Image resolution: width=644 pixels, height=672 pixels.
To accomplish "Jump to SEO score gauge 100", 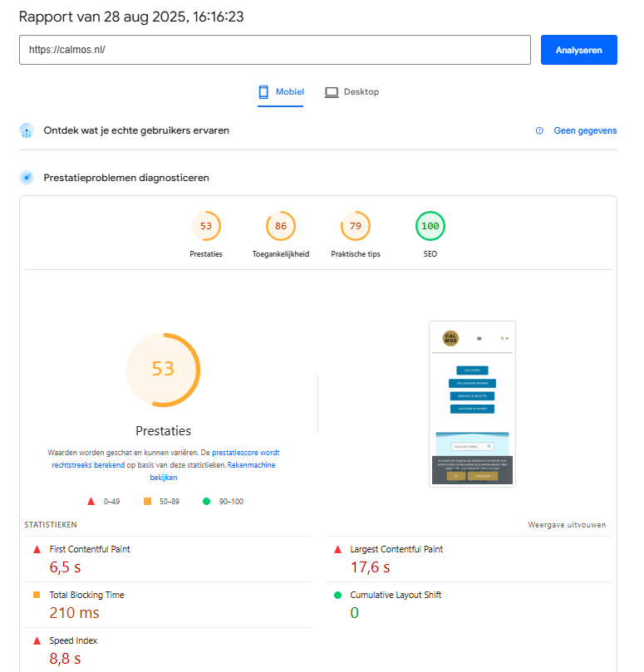I will (x=430, y=226).
